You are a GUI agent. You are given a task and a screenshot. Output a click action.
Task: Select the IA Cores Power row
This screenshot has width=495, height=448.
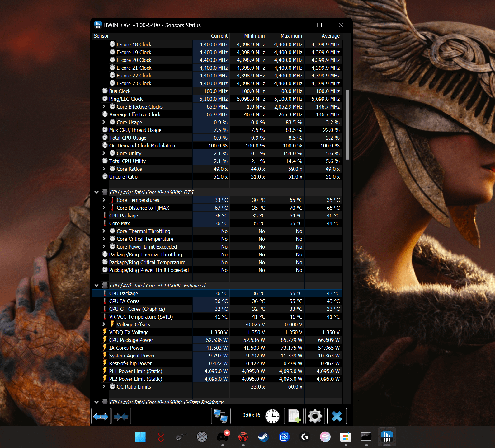217,348
